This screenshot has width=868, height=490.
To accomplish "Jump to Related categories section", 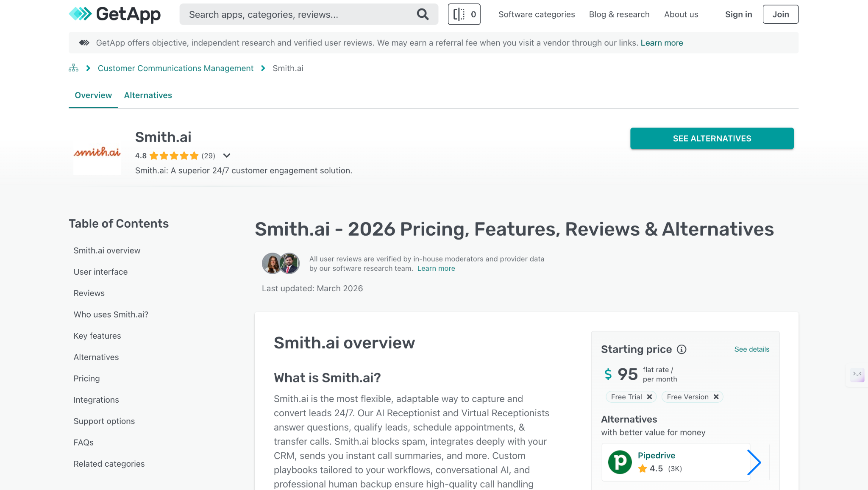I will pyautogui.click(x=109, y=464).
